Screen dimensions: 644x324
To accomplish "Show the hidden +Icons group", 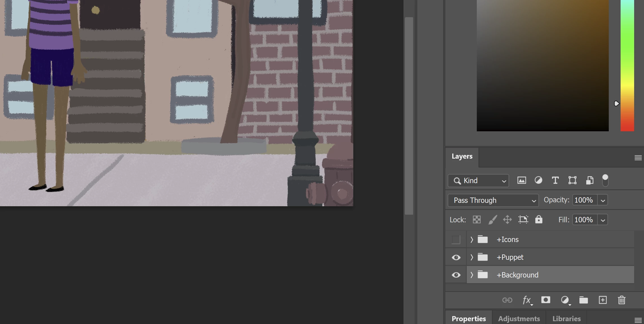I will pyautogui.click(x=456, y=239).
